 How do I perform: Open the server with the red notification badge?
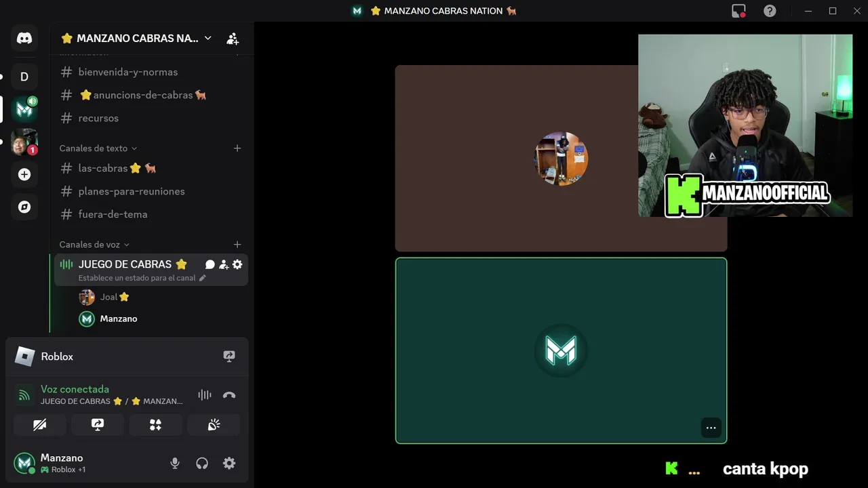(24, 142)
